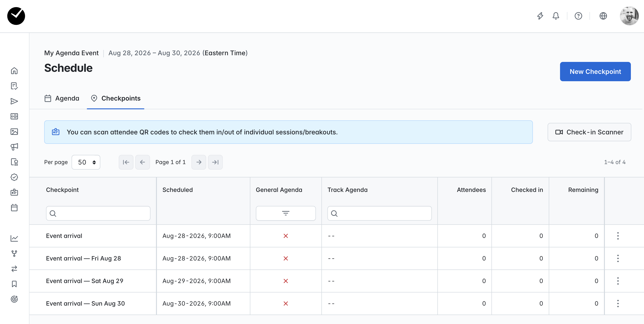The height and width of the screenshot is (324, 644).
Task: Click the Checkpoint column header
Action: point(62,190)
